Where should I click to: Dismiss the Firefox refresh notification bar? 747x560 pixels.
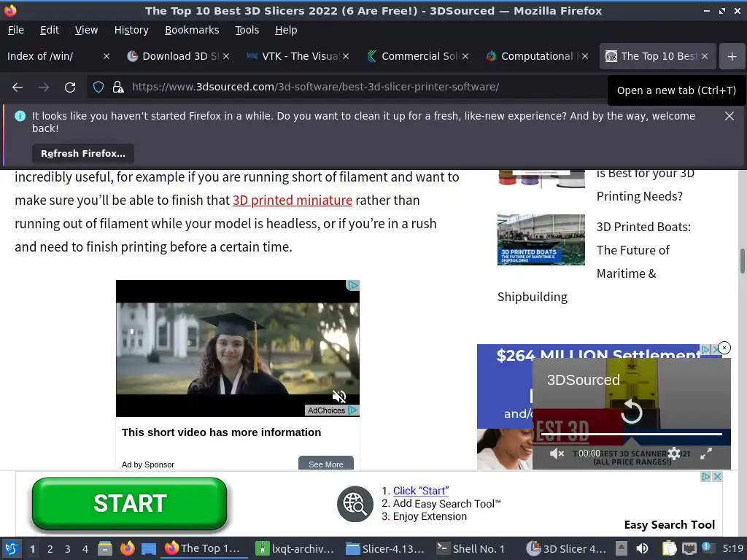point(729,116)
